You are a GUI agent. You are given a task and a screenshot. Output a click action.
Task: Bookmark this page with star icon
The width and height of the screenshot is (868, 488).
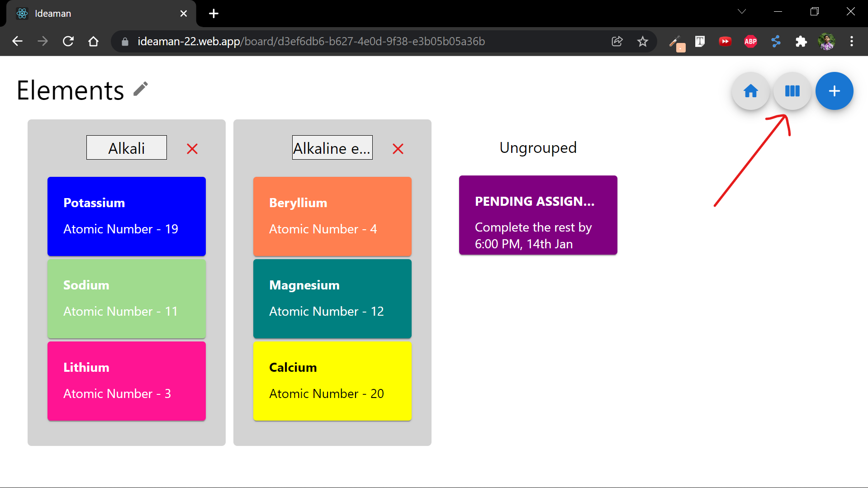click(642, 41)
